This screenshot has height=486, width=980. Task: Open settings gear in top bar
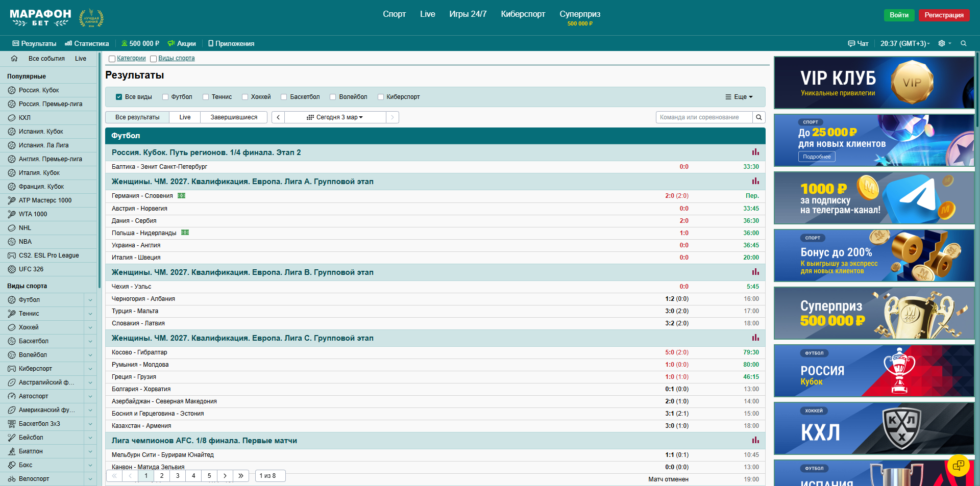click(x=942, y=43)
